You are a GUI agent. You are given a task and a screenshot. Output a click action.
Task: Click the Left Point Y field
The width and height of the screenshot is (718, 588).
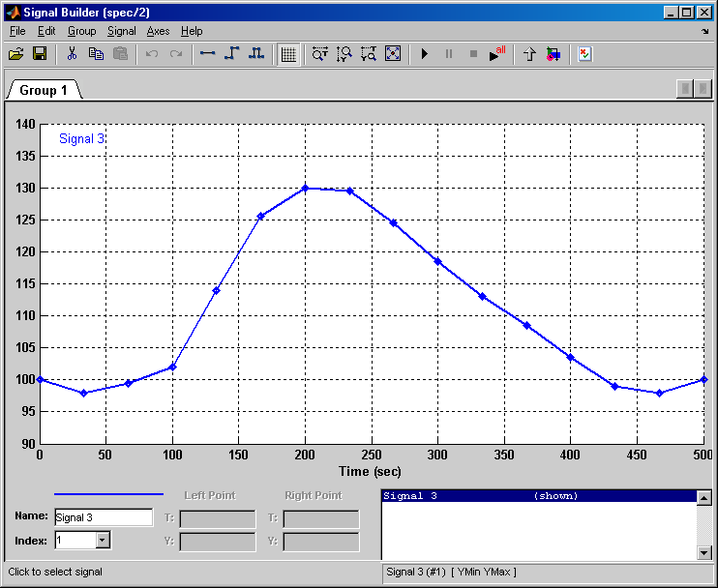point(218,543)
